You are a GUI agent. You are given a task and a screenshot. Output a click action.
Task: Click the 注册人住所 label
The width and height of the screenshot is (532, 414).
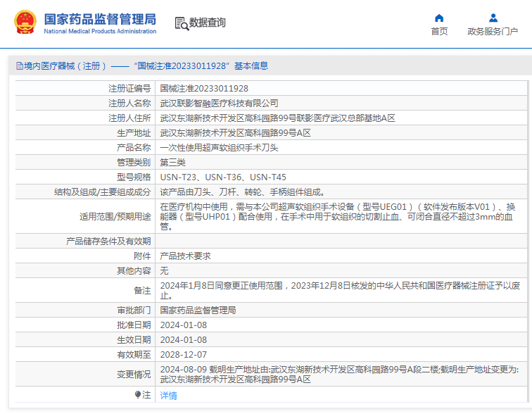129,118
